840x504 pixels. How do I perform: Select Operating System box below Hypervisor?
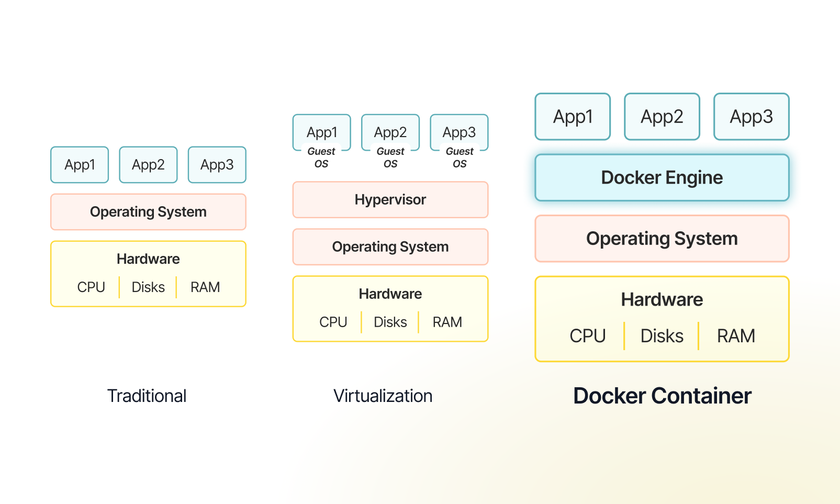tap(390, 247)
